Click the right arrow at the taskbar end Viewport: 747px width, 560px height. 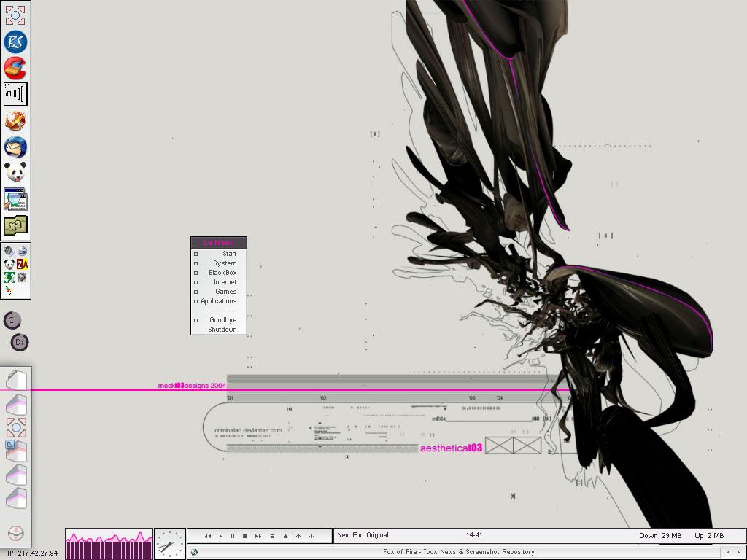[x=738, y=553]
